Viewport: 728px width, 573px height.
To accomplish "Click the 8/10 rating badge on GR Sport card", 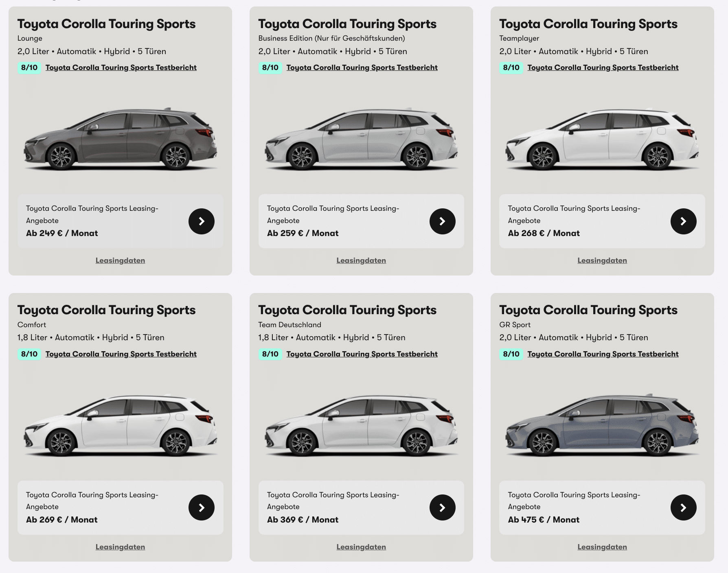I will click(x=511, y=354).
